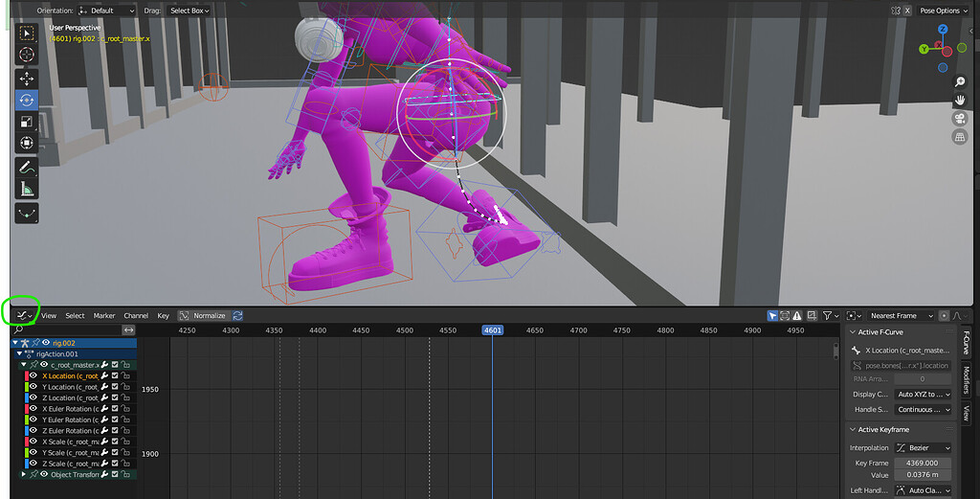
Task: Open the Interpolation Bezier dropdown
Action: click(924, 447)
